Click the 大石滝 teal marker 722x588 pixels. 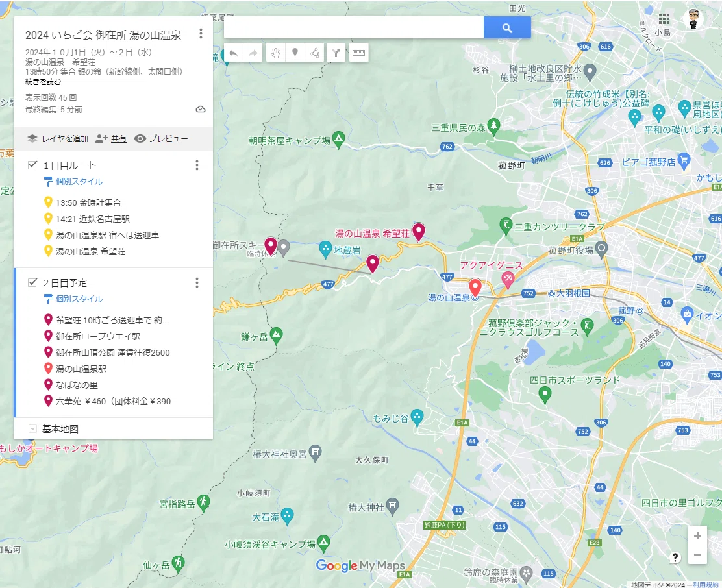click(288, 516)
